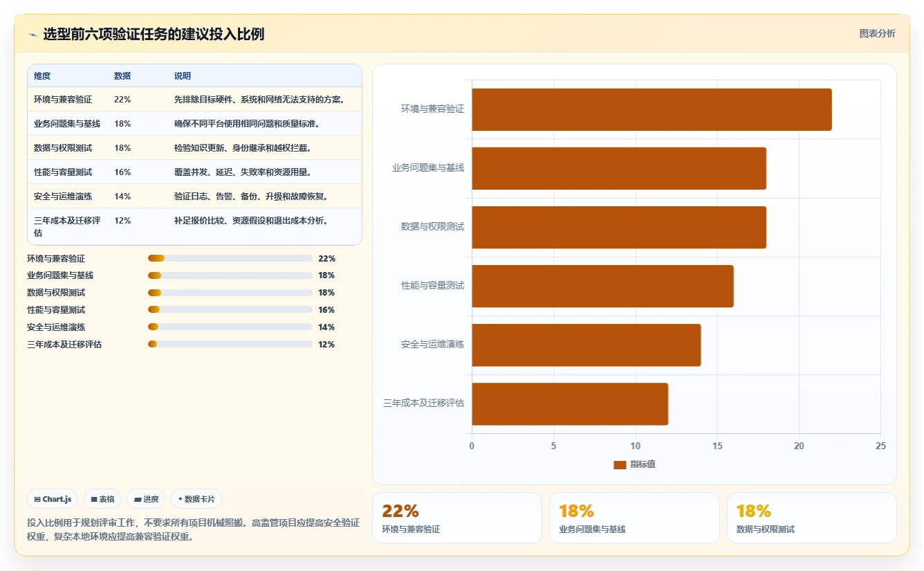The width and height of the screenshot is (924, 571).
Task: Open the 18% 业务问题集与基线 data card
Action: point(634,518)
